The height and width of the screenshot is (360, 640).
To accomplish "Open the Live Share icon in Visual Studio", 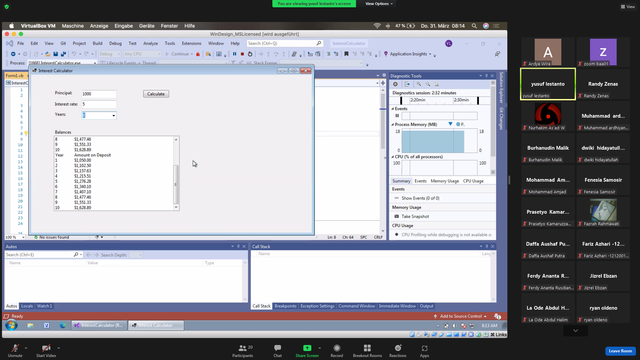I will pos(497,54).
